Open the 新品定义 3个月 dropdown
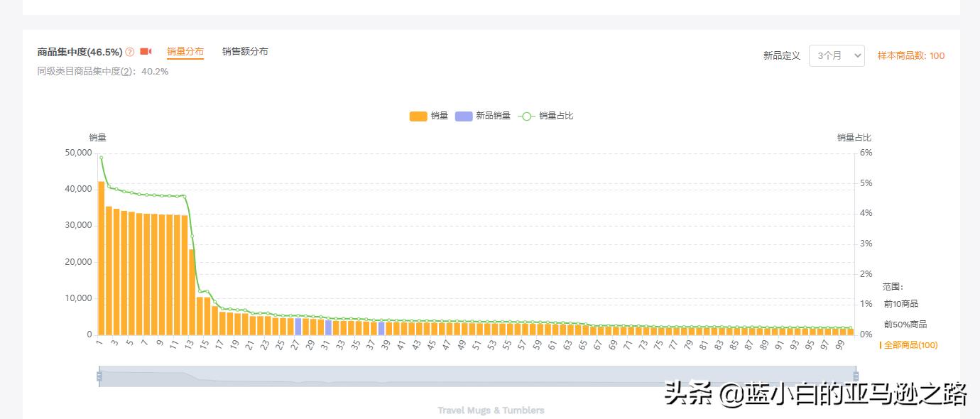Image resolution: width=980 pixels, height=419 pixels. [837, 55]
